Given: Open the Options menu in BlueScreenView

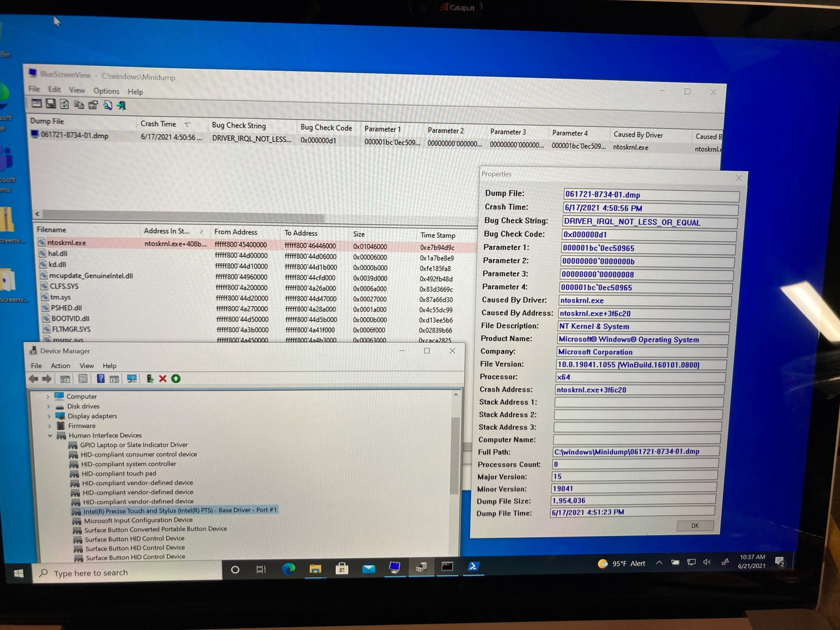Looking at the screenshot, I should pos(106,91).
